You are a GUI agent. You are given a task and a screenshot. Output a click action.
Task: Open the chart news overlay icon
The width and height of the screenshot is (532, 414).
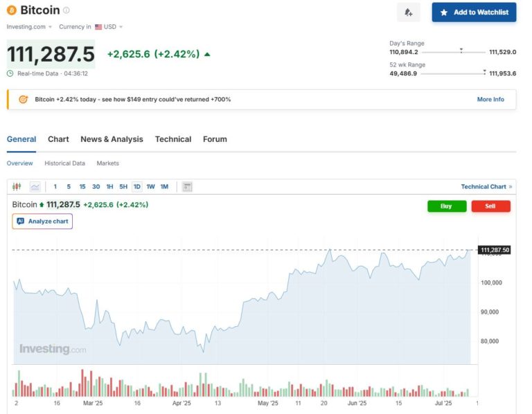187,187
